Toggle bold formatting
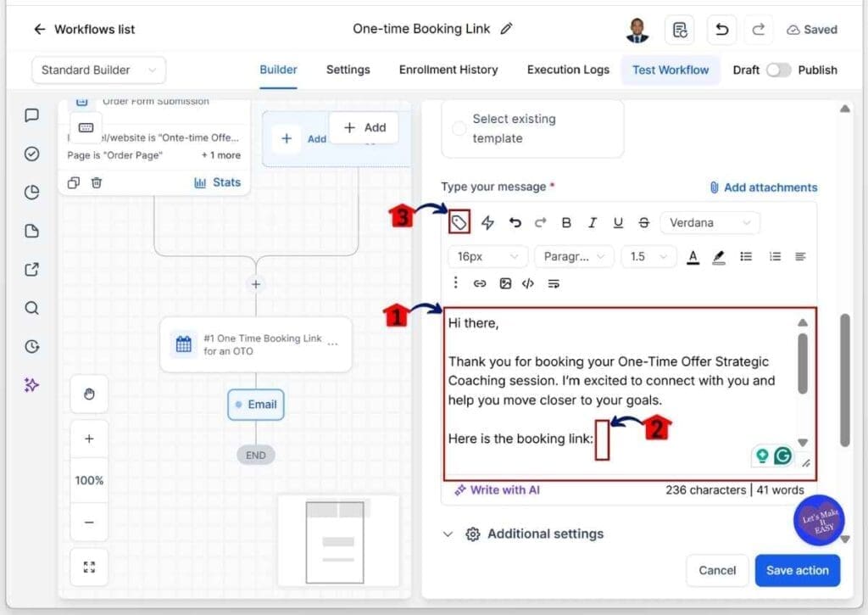Screen dimensions: 868x615 pyautogui.click(x=565, y=223)
